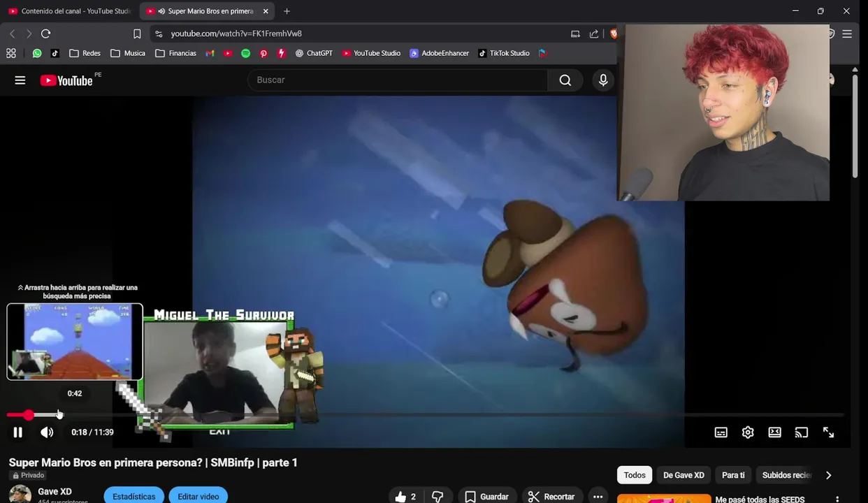The height and width of the screenshot is (503, 868).
Task: Pause the video with the pause button
Action: (x=17, y=432)
